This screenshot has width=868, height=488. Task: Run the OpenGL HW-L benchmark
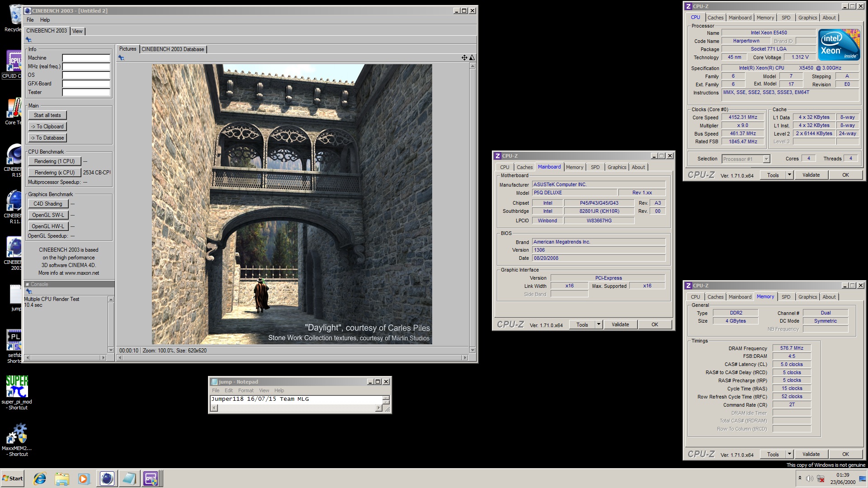coord(48,226)
